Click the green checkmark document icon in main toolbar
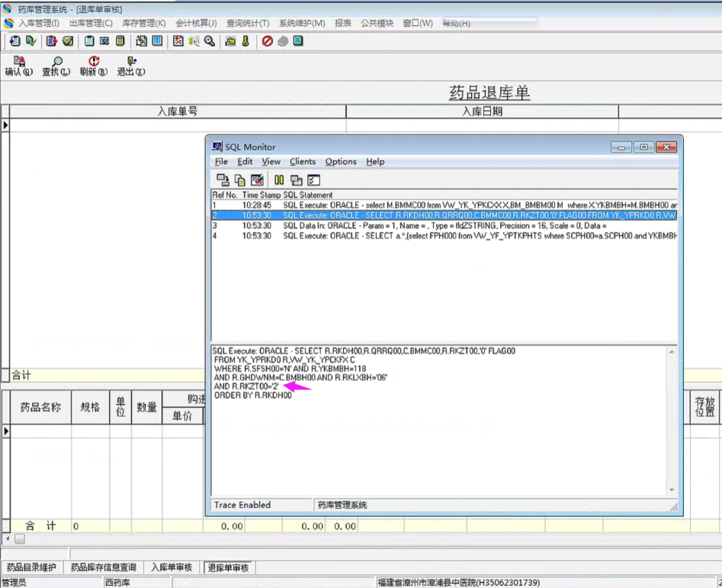Viewport: 722px width, 588px height. tap(30, 41)
